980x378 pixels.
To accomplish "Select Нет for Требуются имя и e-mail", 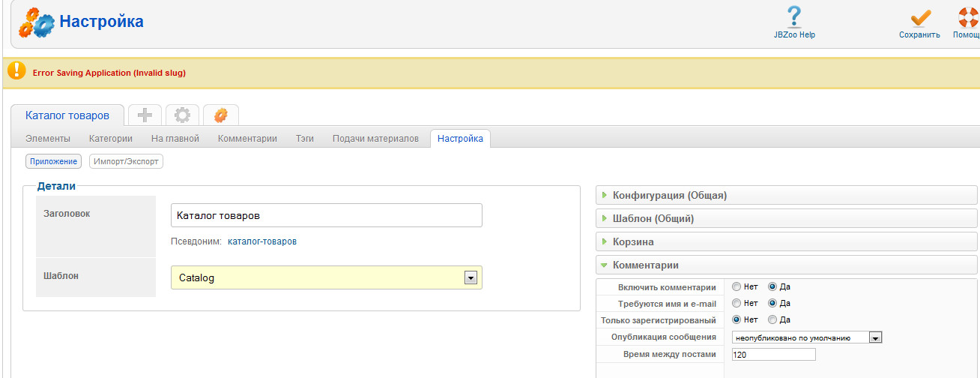I will coord(736,304).
